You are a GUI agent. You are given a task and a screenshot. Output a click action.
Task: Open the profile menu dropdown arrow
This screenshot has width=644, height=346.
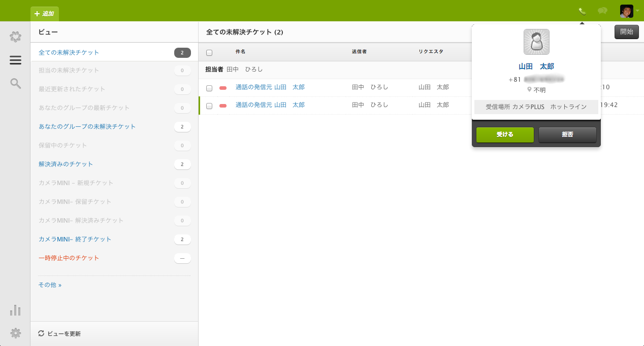pyautogui.click(x=637, y=11)
